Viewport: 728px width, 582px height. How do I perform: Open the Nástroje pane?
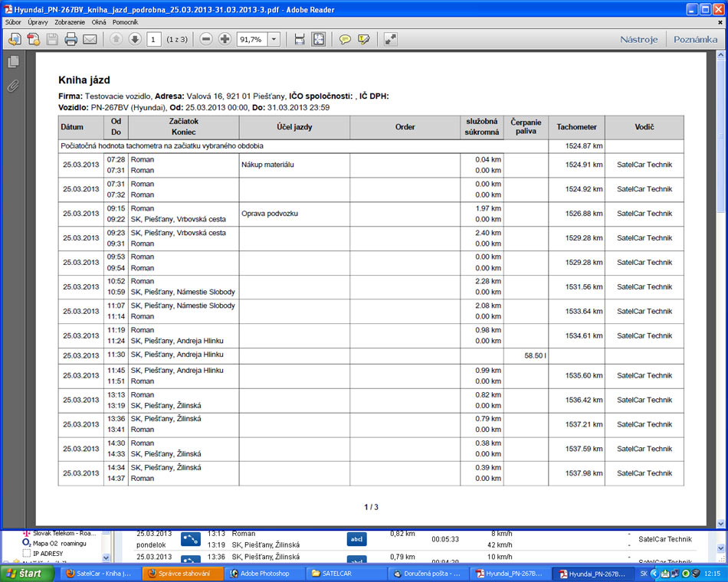[x=639, y=40]
